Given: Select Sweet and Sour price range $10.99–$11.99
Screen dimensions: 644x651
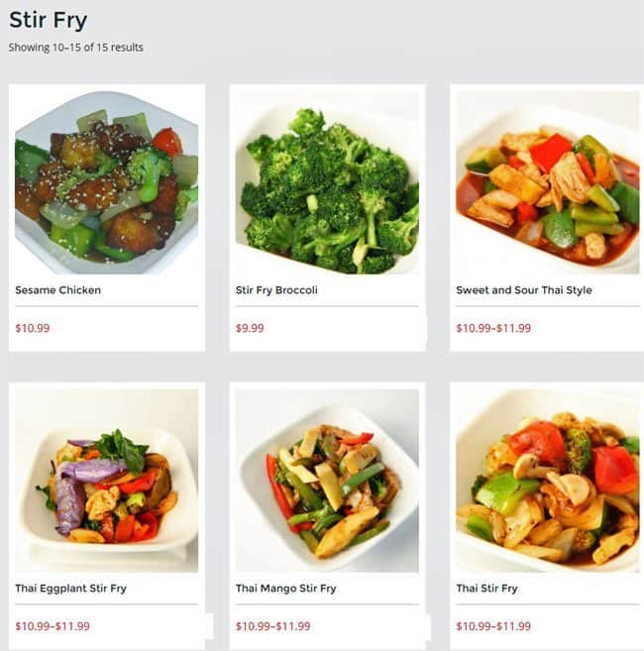Looking at the screenshot, I should pyautogui.click(x=493, y=328).
